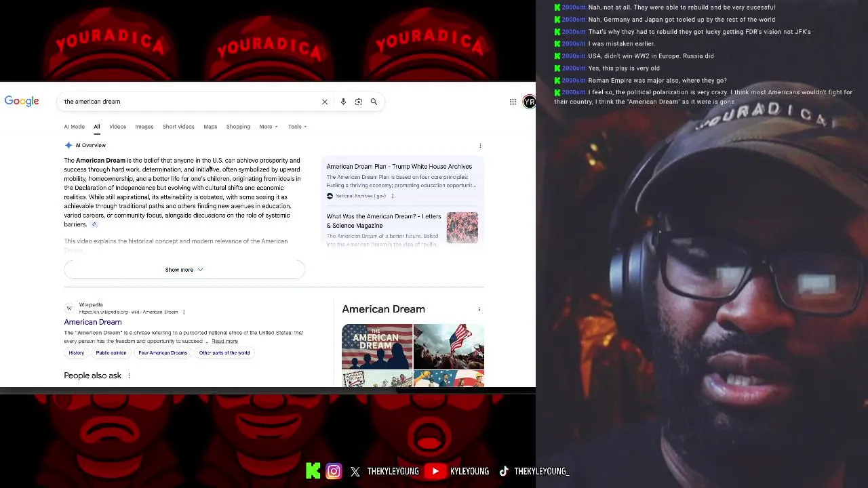
Task: Switch to AI Mode tab
Action: tap(75, 127)
